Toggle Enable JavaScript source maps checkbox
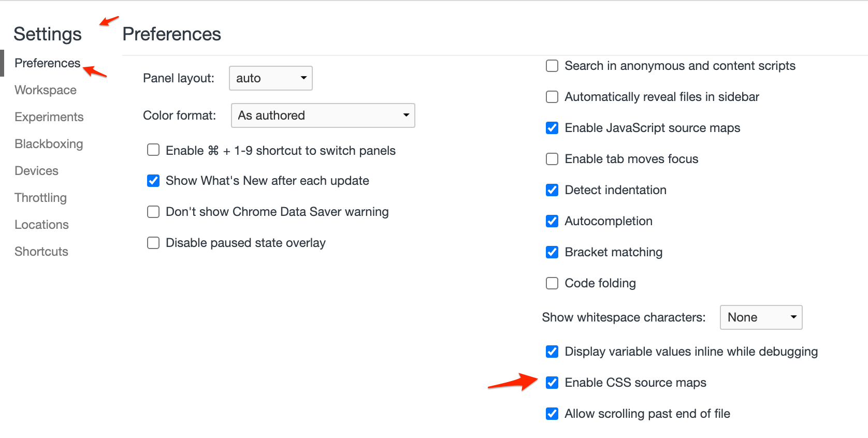Viewport: 868px width, 438px height. (552, 128)
